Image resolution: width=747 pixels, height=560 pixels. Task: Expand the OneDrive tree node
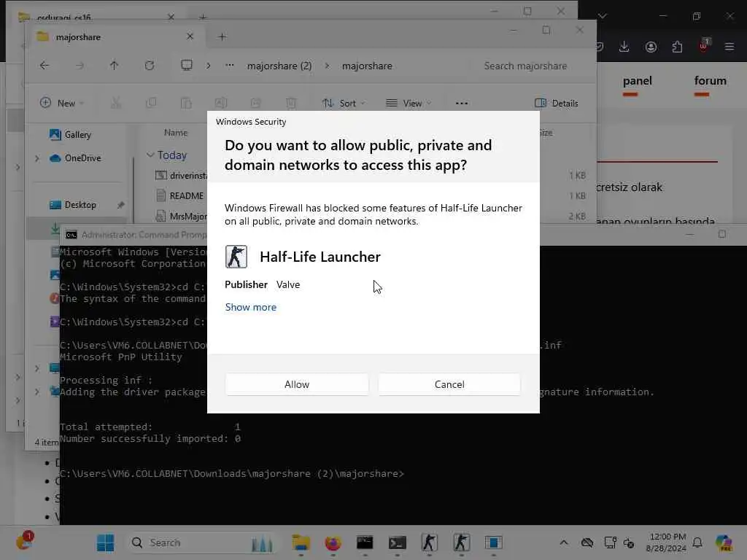pos(37,158)
